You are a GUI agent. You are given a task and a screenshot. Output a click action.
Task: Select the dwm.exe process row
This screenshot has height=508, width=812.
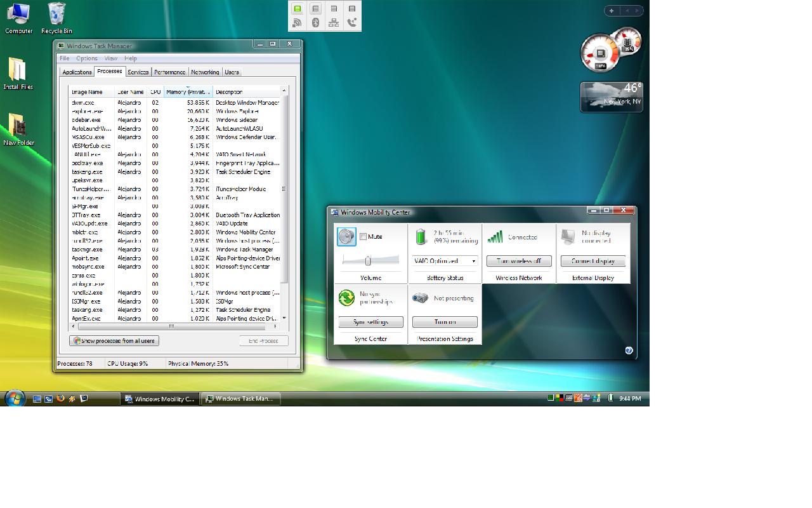pos(175,102)
